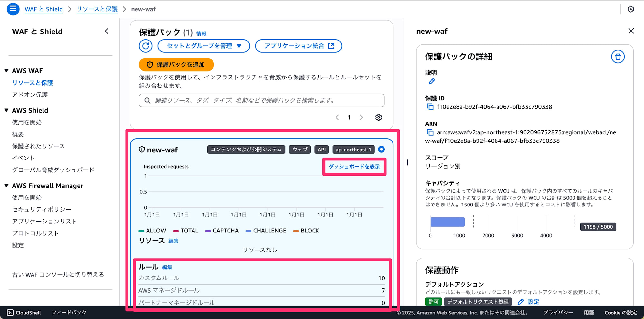Screen dimensions: 644x319
Task: Collapse the AWS WAF section
Action: [6, 71]
